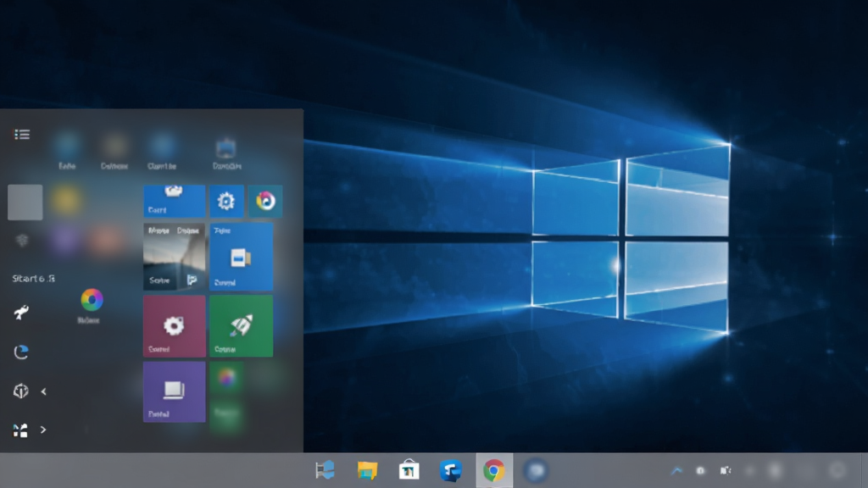Open the blue settings gear tile
This screenshot has height=488, width=868.
(x=226, y=201)
